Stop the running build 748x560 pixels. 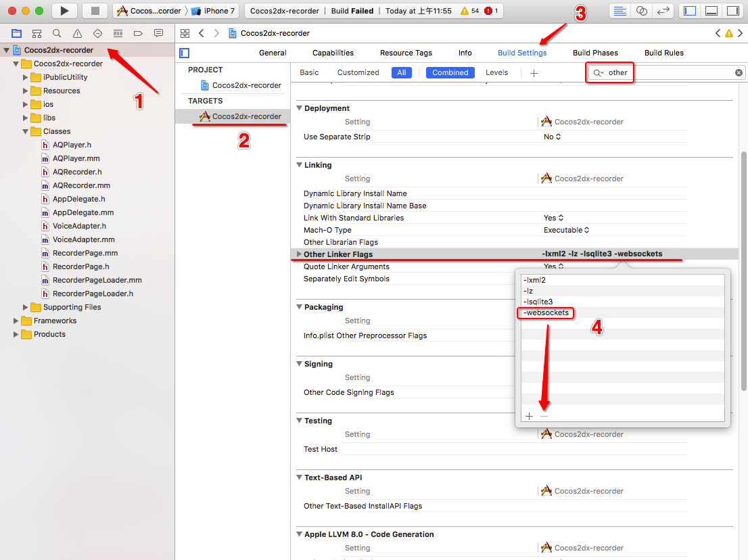click(x=95, y=11)
